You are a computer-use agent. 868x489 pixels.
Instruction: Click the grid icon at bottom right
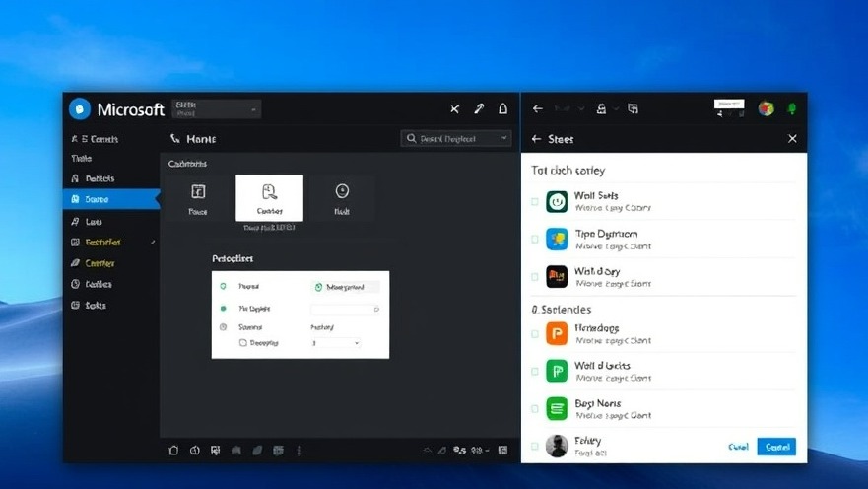click(x=502, y=451)
